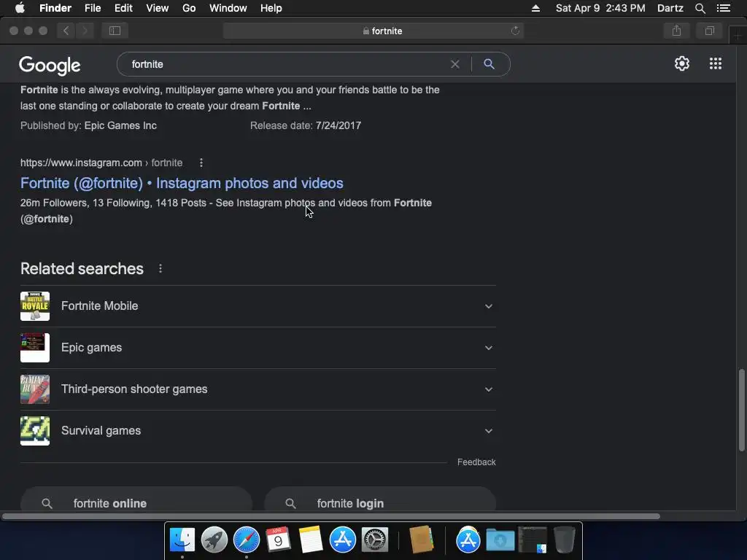The height and width of the screenshot is (560, 747).
Task: Open App Store in the dock's left group
Action: coord(343,540)
